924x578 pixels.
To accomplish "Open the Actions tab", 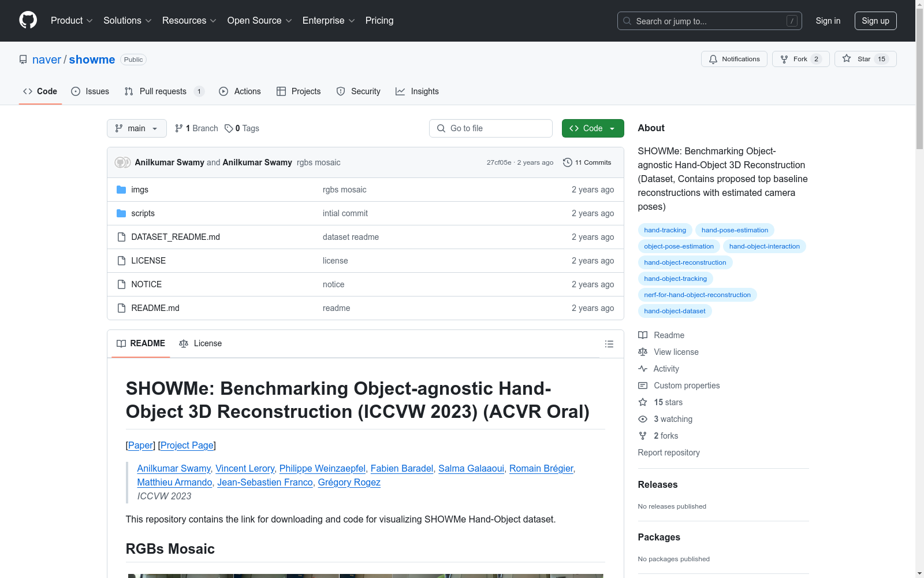I will (240, 91).
